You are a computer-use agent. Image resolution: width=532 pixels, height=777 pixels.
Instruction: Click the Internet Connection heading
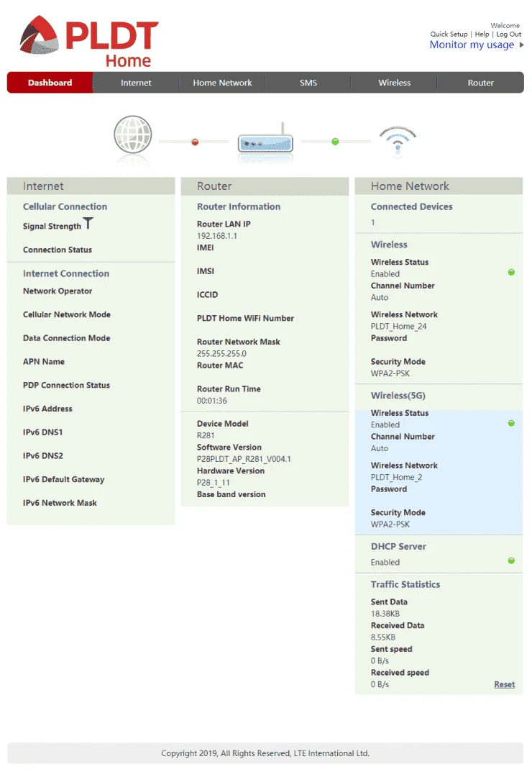click(x=66, y=273)
